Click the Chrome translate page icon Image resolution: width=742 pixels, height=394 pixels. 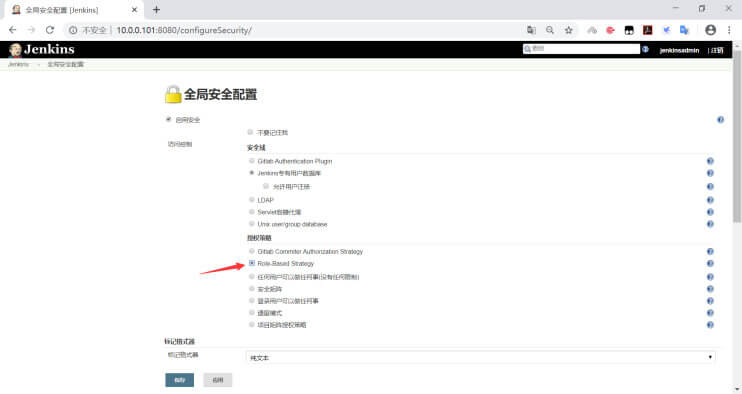(531, 30)
